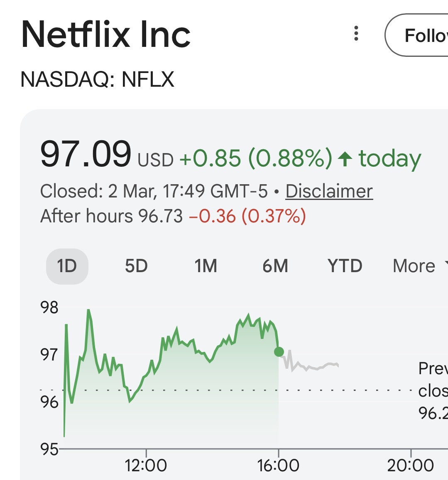Switch to the 5D range tab
This screenshot has height=480, width=448.
point(136,266)
